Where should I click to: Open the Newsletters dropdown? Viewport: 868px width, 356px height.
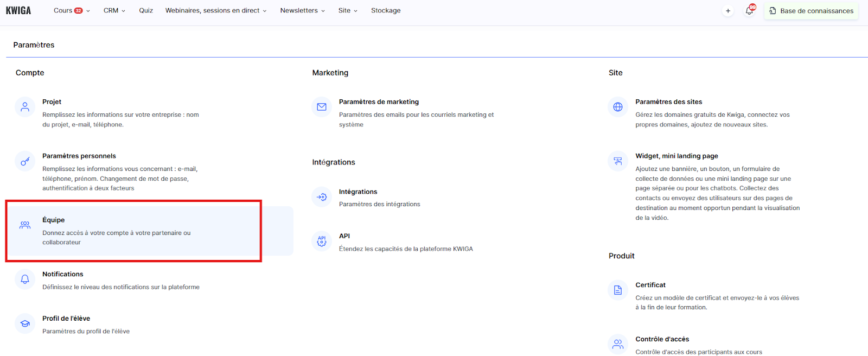click(302, 10)
